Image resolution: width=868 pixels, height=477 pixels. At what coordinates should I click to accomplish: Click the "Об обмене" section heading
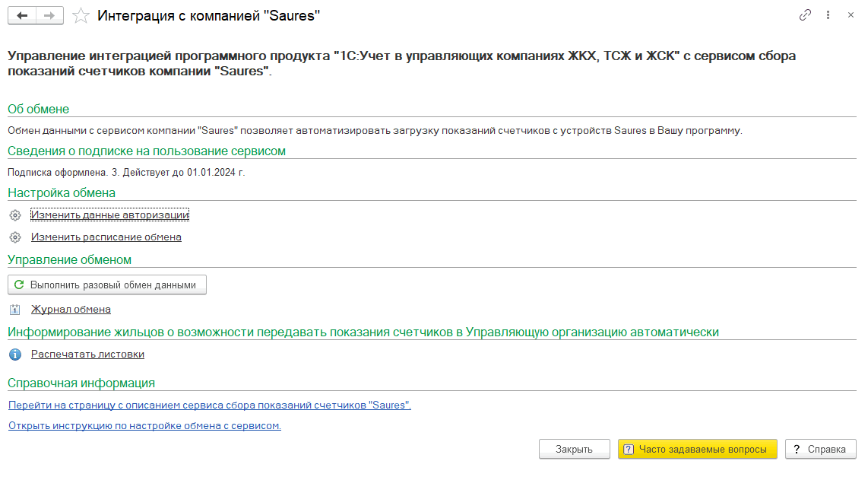pos(38,109)
